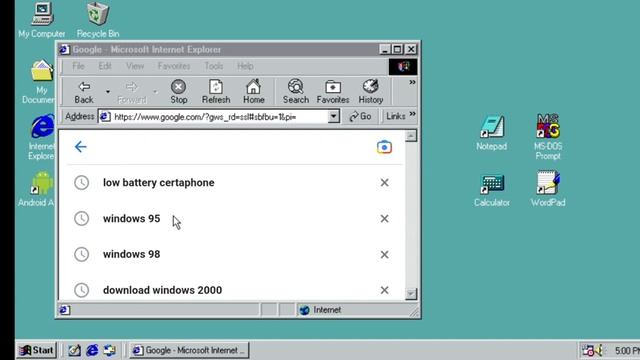Select suggestion 'windows 98'
Viewport: 640px width, 360px height.
tap(131, 254)
